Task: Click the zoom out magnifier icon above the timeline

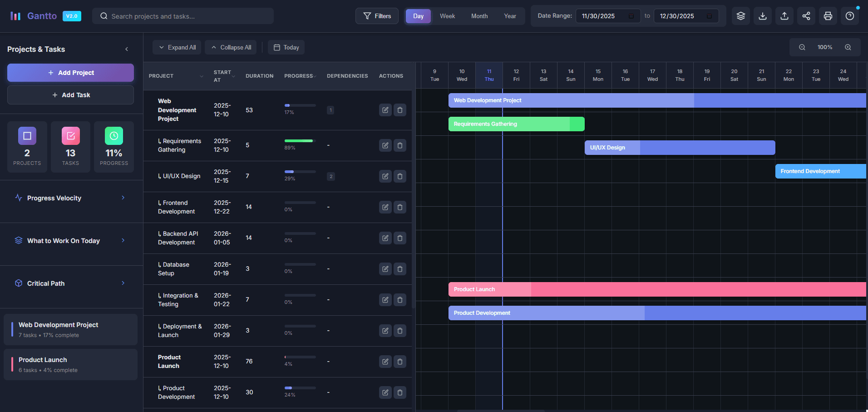Action: [802, 47]
